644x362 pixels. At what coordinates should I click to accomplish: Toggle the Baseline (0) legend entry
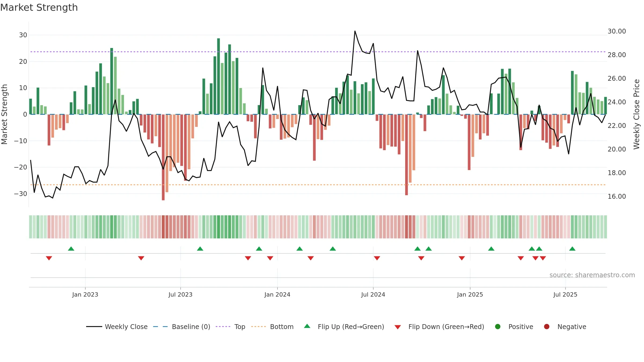182,327
